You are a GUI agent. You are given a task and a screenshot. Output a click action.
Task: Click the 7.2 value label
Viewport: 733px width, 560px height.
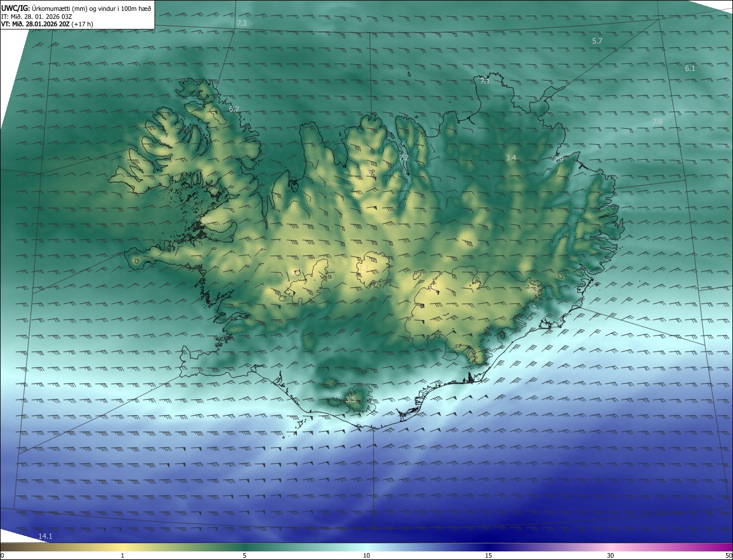[404, 157]
